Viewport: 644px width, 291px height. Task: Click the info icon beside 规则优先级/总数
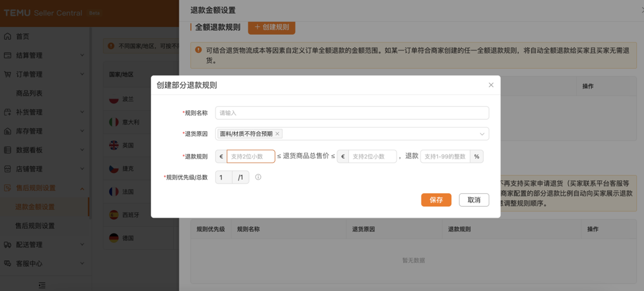[x=258, y=177]
